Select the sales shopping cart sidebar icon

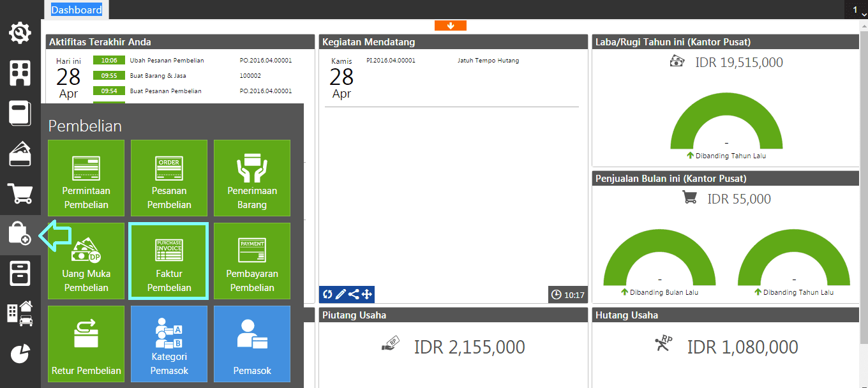(x=20, y=193)
